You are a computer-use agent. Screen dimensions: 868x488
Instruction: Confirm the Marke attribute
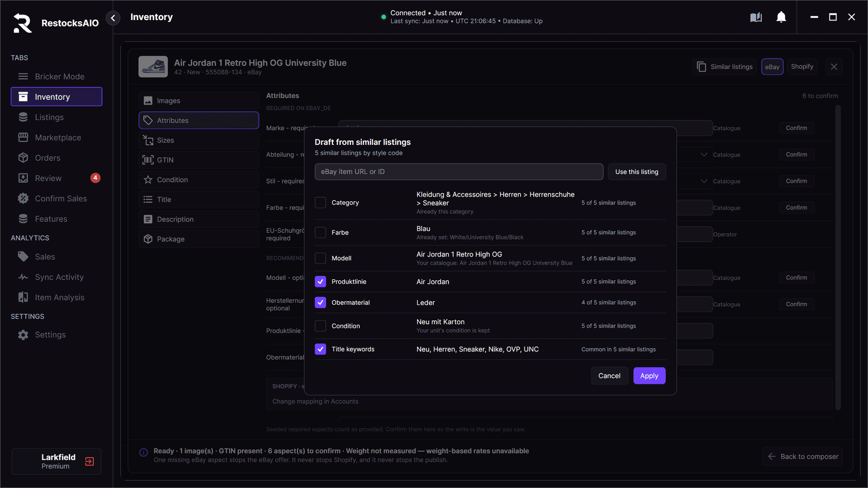click(796, 128)
